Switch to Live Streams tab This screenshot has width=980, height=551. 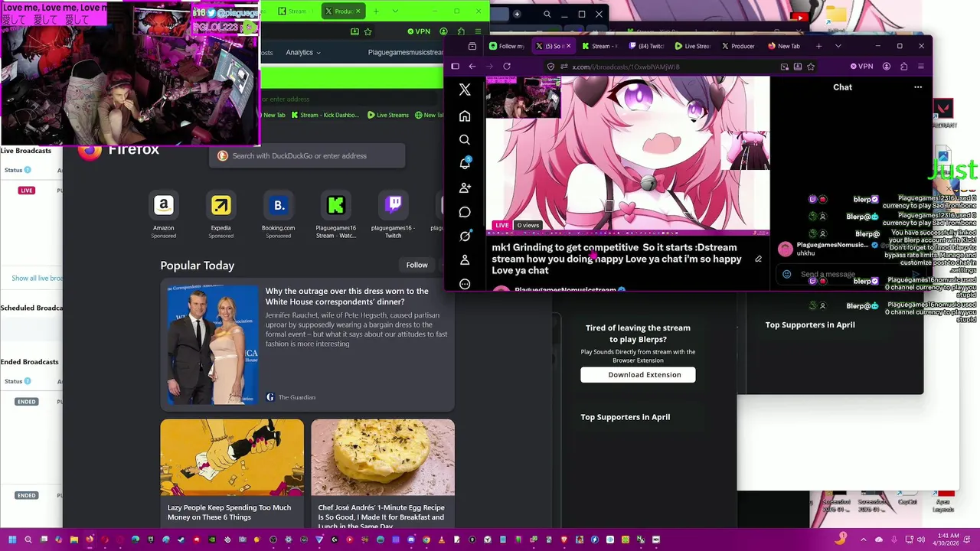[x=692, y=46]
